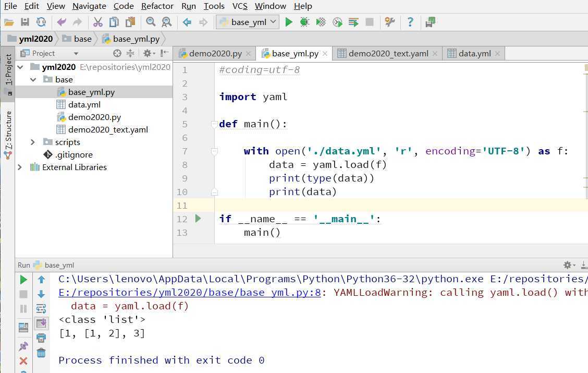Screen dimensions: 588x373
Task: Fold the def main() block at line 5
Action: click(x=214, y=124)
